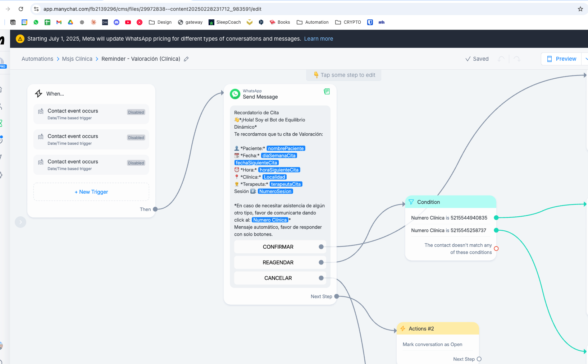Click the Condition filter icon
Image resolution: width=588 pixels, height=364 pixels.
(x=411, y=202)
